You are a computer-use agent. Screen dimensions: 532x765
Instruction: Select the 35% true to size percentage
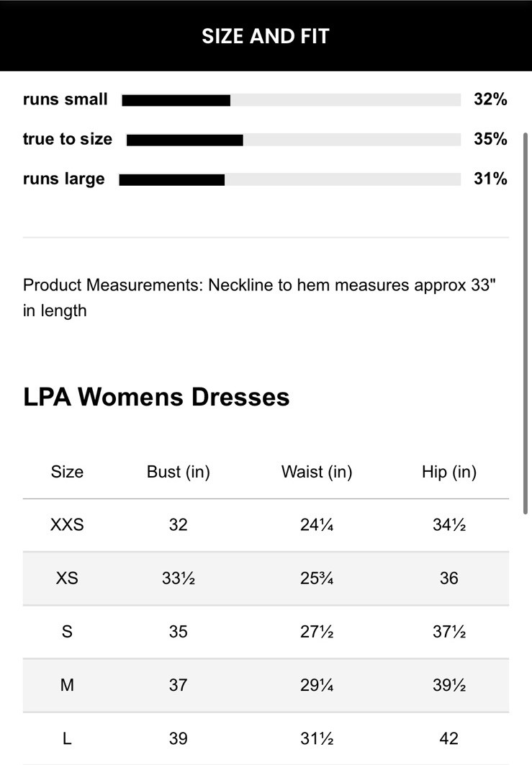[490, 140]
